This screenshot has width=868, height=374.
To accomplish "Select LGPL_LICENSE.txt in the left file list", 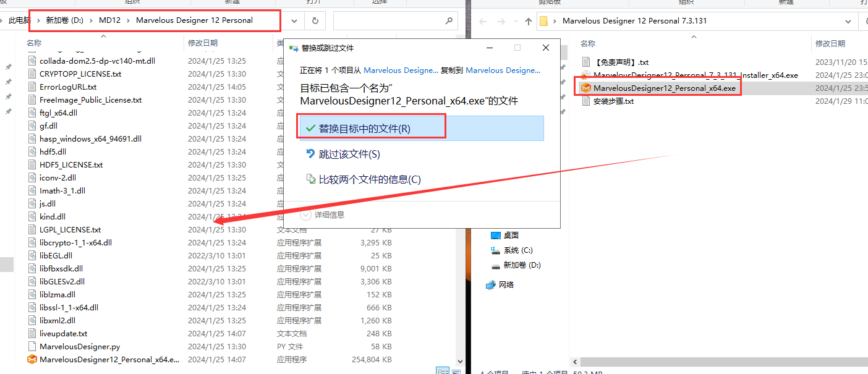I will (x=70, y=229).
